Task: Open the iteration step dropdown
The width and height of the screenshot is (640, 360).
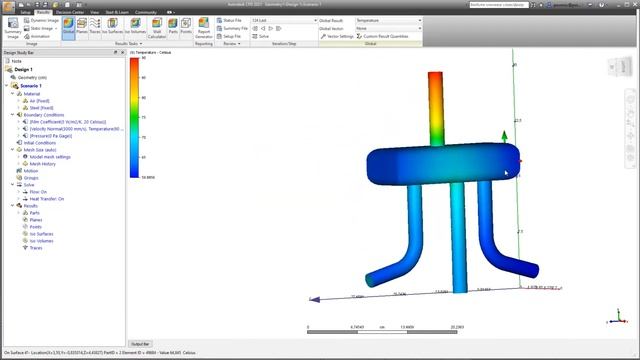Action: [x=315, y=20]
